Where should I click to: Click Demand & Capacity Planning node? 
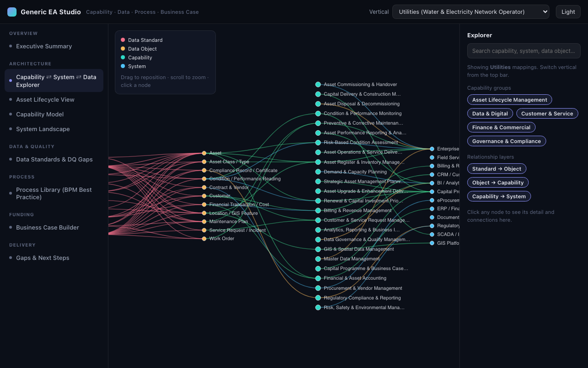[318, 172]
